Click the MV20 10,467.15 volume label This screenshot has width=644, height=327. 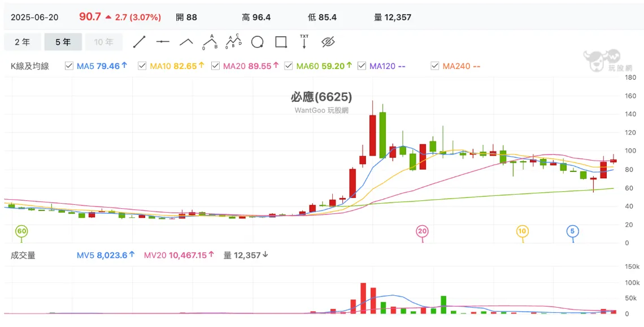point(179,255)
